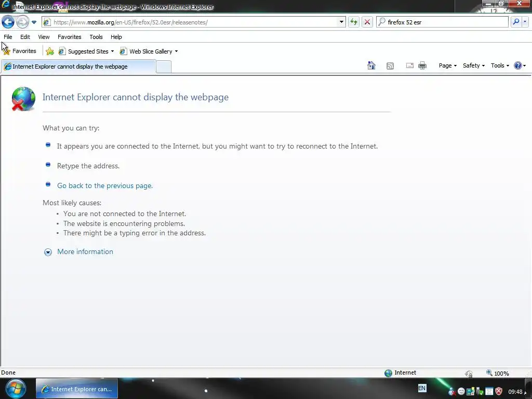
Task: Click the globe with red X error icon
Action: click(x=23, y=99)
